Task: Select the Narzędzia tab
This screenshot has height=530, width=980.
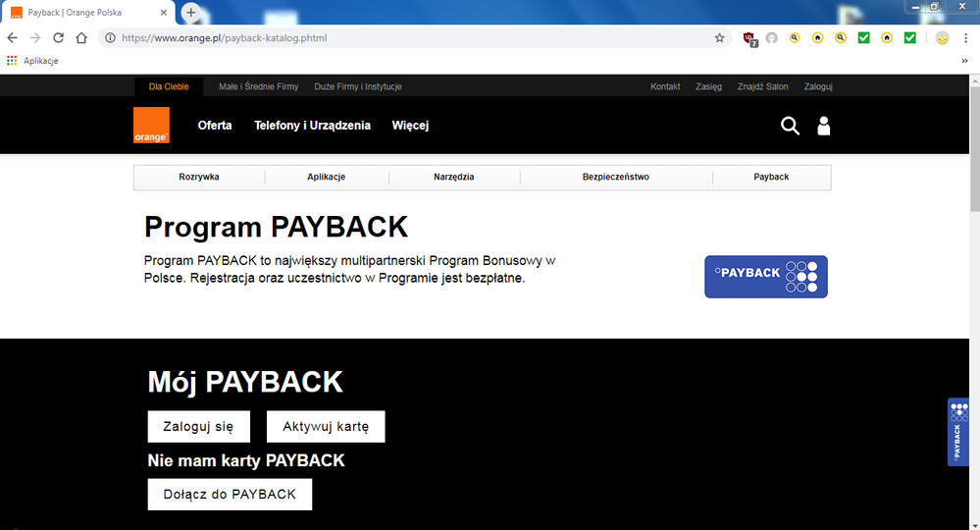Action: (x=454, y=177)
